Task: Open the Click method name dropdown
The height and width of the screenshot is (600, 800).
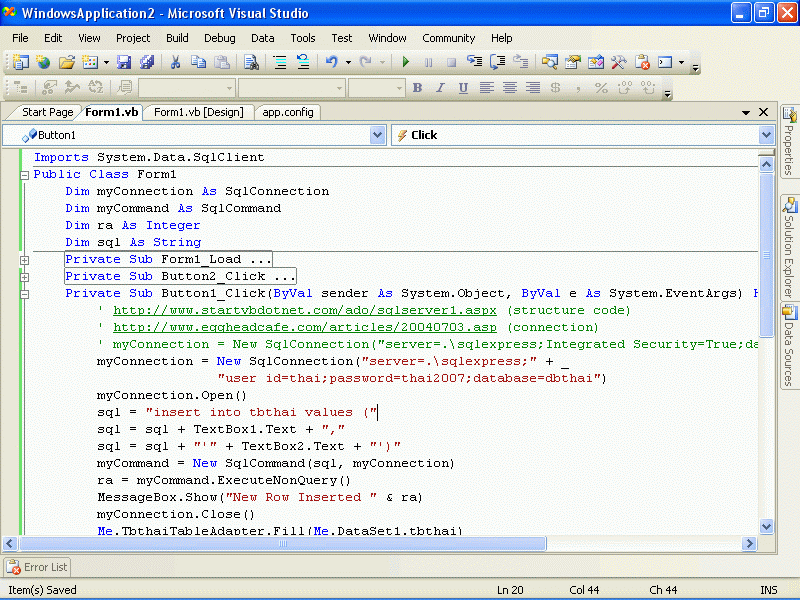Action: 766,135
